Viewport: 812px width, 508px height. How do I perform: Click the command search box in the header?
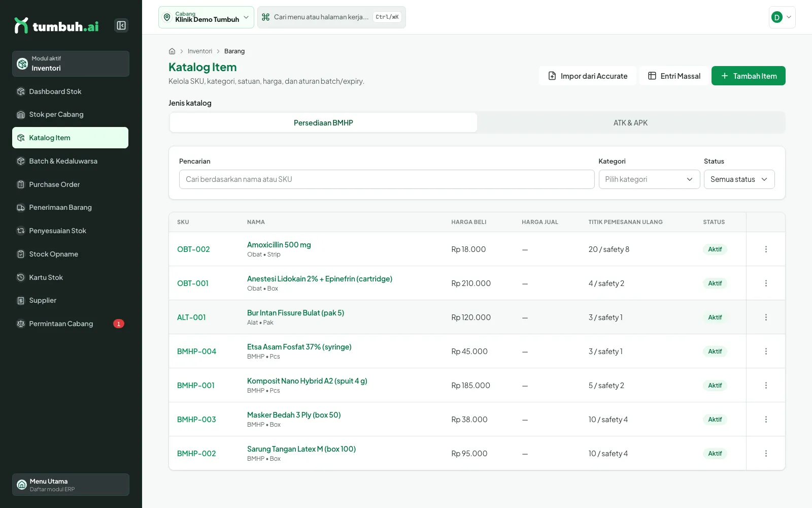(x=331, y=17)
